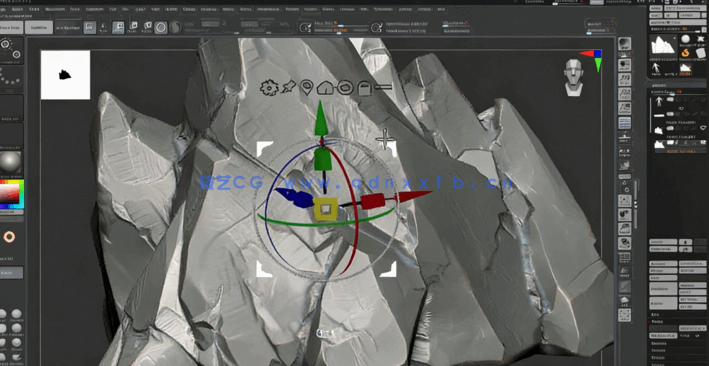Viewport: 709px width, 366px height.
Task: Activate the Rotate transform button
Action: (x=147, y=28)
